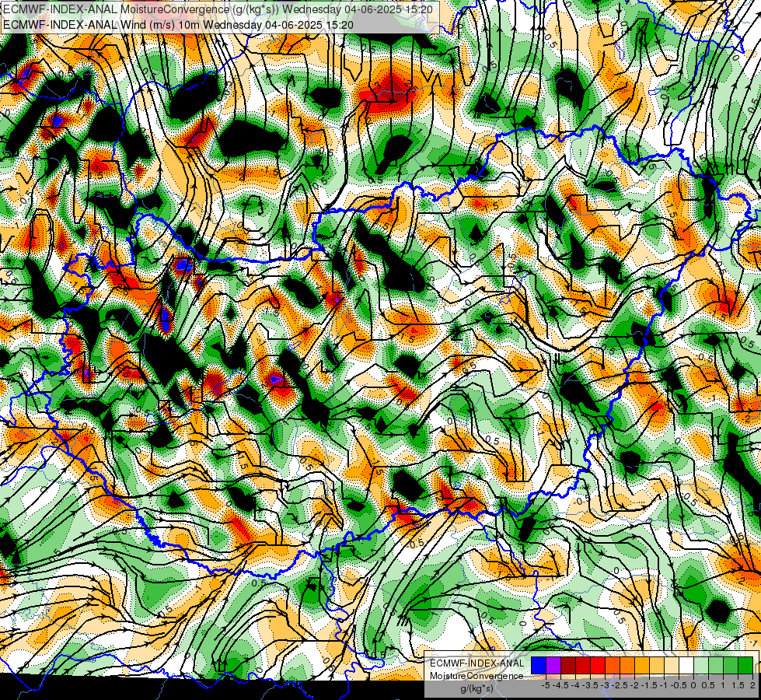This screenshot has width=761, height=700.
Task: Pick the orange swatch between -2.5 and -2
Action: coord(627,665)
